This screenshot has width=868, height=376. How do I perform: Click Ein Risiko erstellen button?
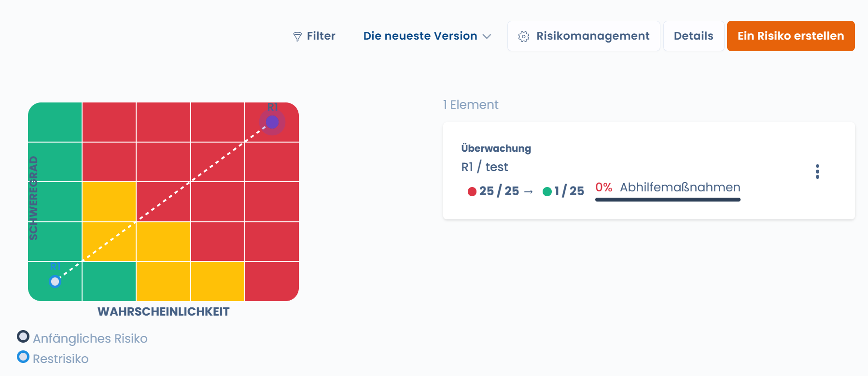[791, 36]
